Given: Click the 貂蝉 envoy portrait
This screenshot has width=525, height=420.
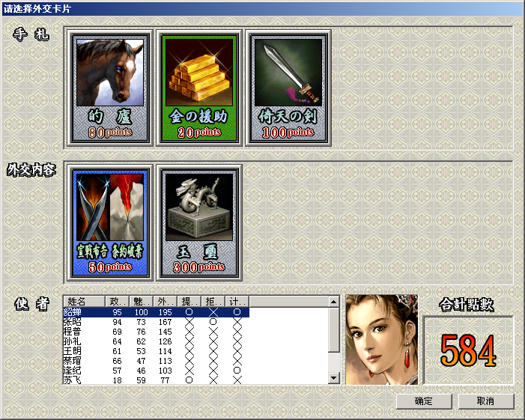Looking at the screenshot, I should (x=382, y=340).
